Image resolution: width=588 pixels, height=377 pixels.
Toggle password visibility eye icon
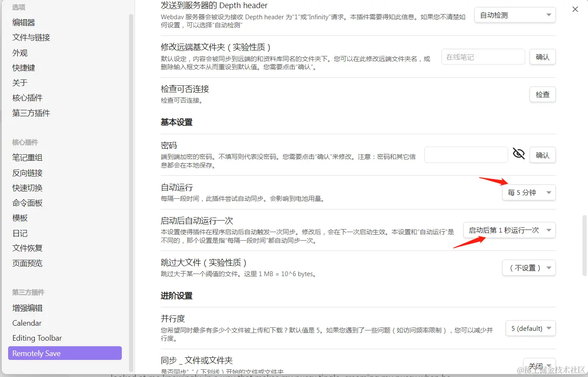coord(519,153)
